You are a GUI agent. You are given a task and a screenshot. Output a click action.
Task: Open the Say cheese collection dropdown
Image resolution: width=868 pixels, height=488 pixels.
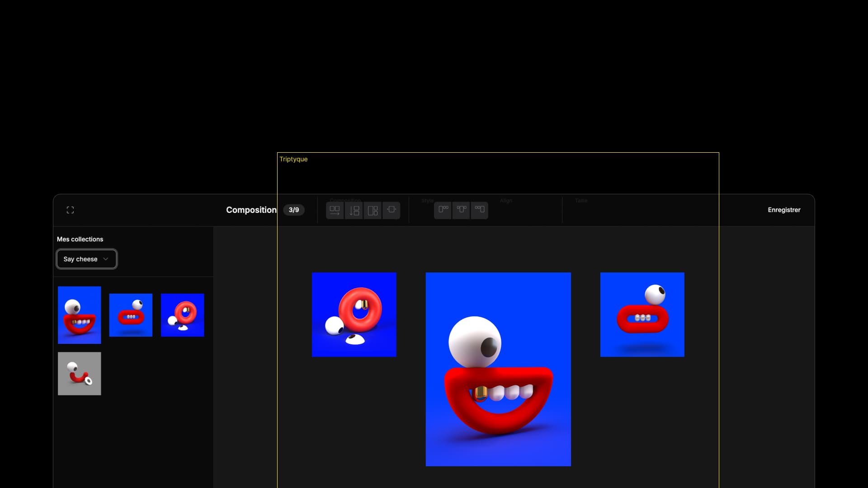pos(86,259)
